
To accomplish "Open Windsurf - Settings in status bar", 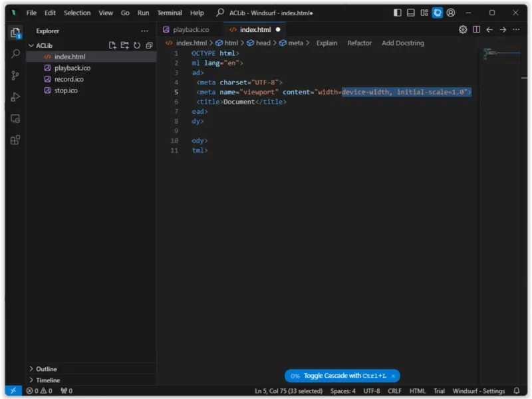I will coord(478,391).
